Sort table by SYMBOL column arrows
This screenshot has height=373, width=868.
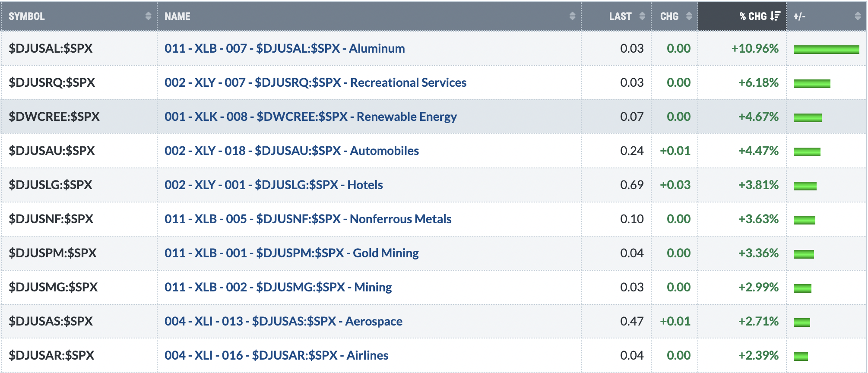coord(148,16)
